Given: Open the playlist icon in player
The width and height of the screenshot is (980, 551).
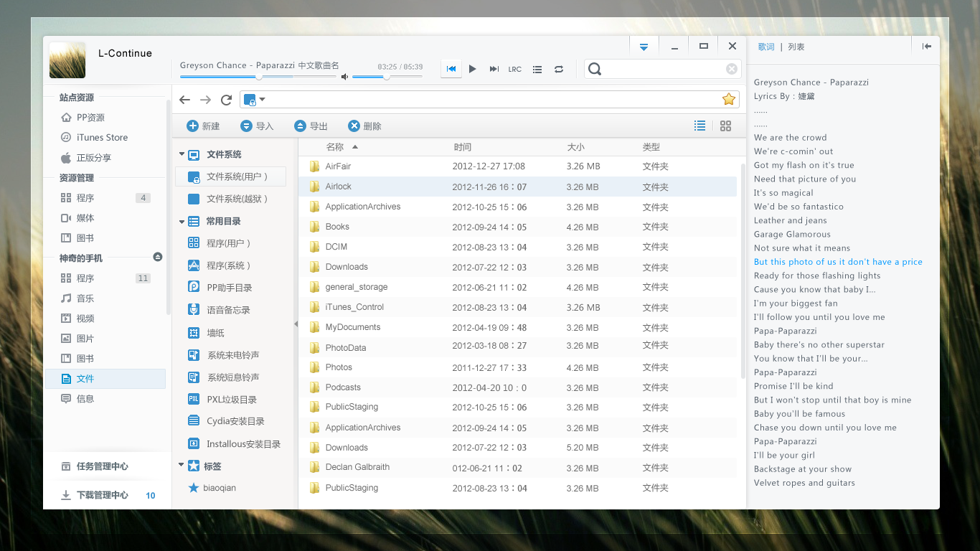Looking at the screenshot, I should coord(537,70).
